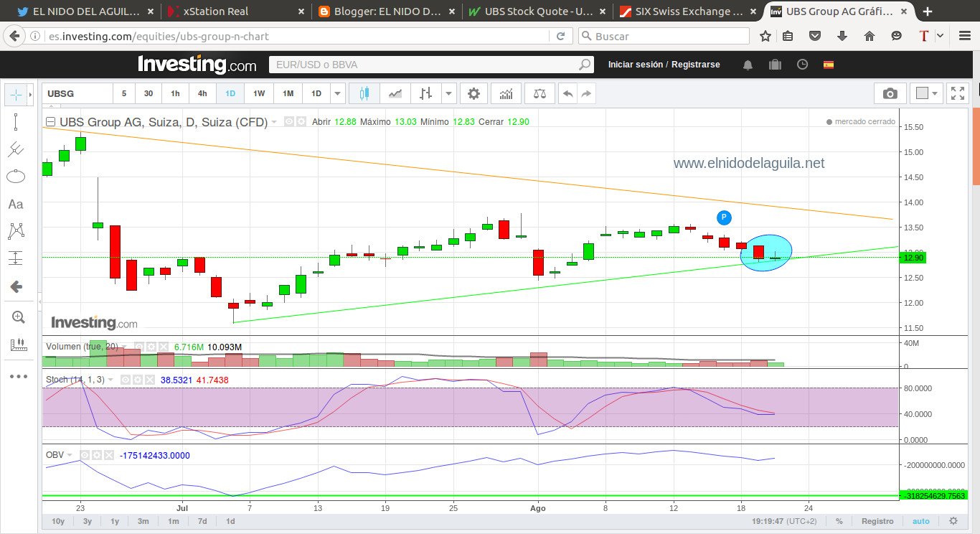
Task: Remove the Stoch indicator
Action: 149,380
